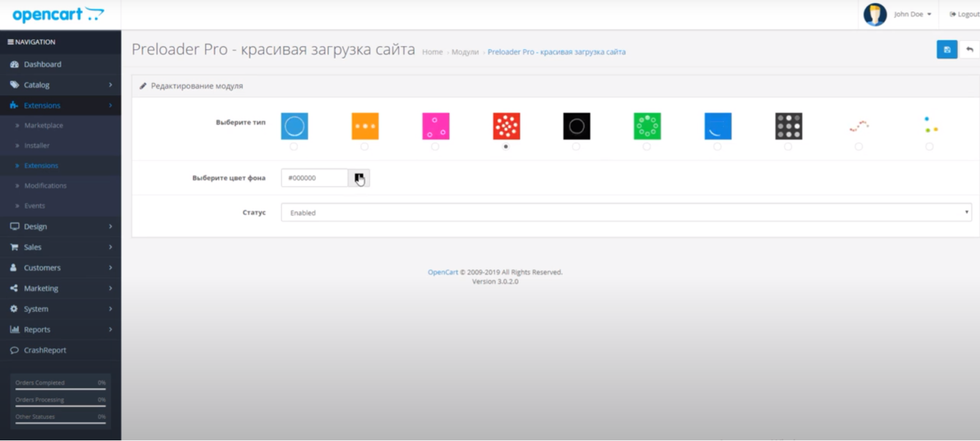Click the background color #000000 input field

click(x=315, y=178)
